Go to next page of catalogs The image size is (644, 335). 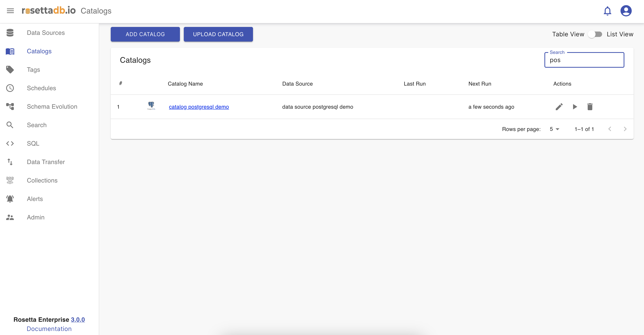pyautogui.click(x=625, y=129)
